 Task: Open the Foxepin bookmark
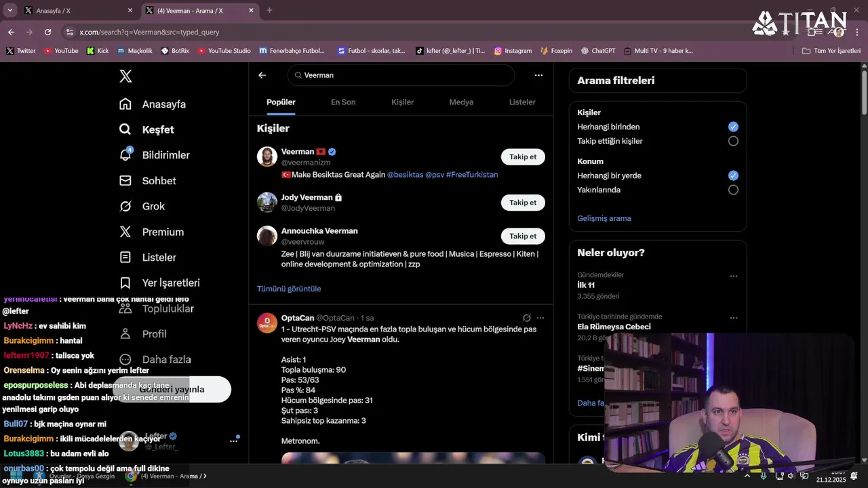pyautogui.click(x=556, y=51)
